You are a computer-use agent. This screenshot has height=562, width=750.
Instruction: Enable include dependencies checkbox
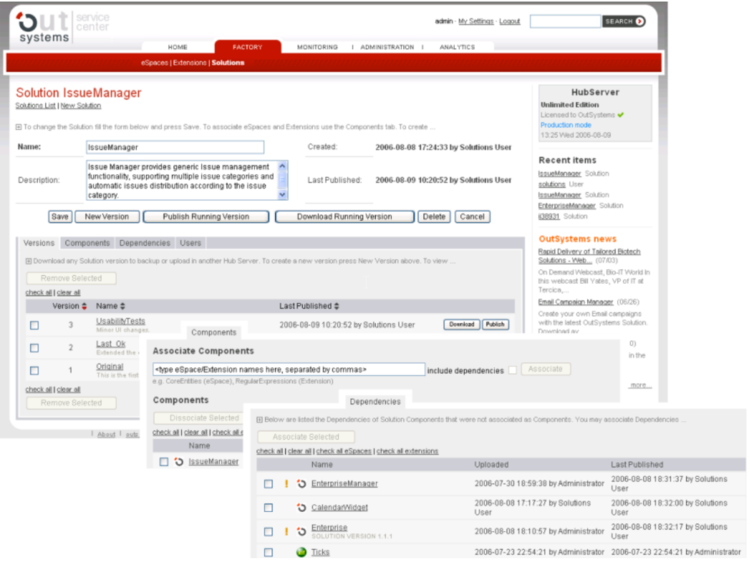513,370
